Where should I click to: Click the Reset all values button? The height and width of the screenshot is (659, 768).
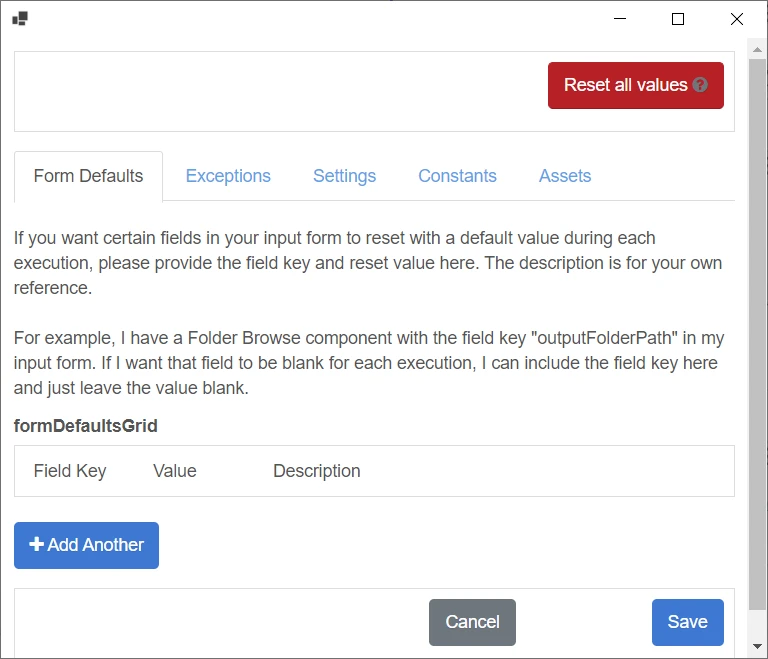tap(636, 85)
